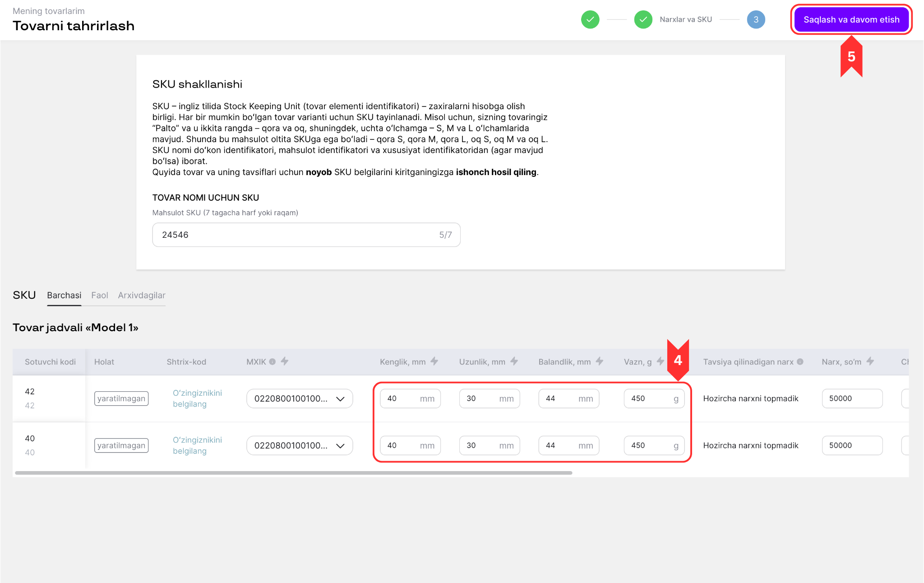924x583 pixels.
Task: Switch to the Arxivdagilar tab
Action: [142, 295]
